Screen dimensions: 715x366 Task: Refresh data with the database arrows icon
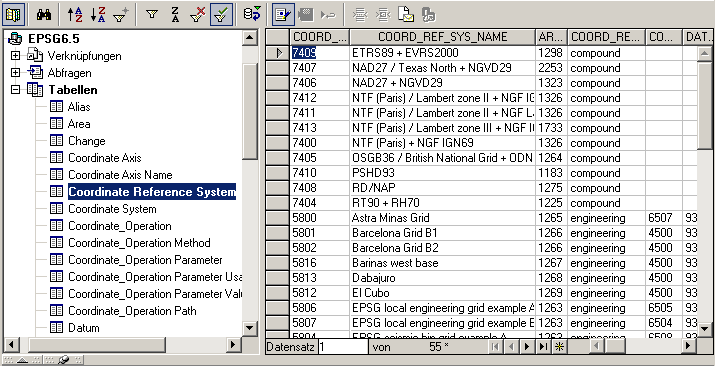click(x=252, y=15)
